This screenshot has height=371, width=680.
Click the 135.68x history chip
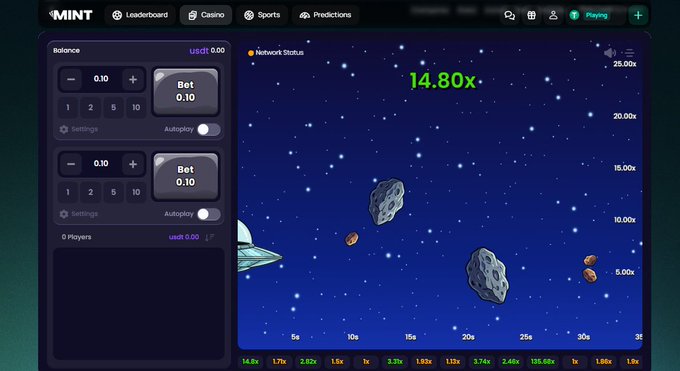pos(543,361)
